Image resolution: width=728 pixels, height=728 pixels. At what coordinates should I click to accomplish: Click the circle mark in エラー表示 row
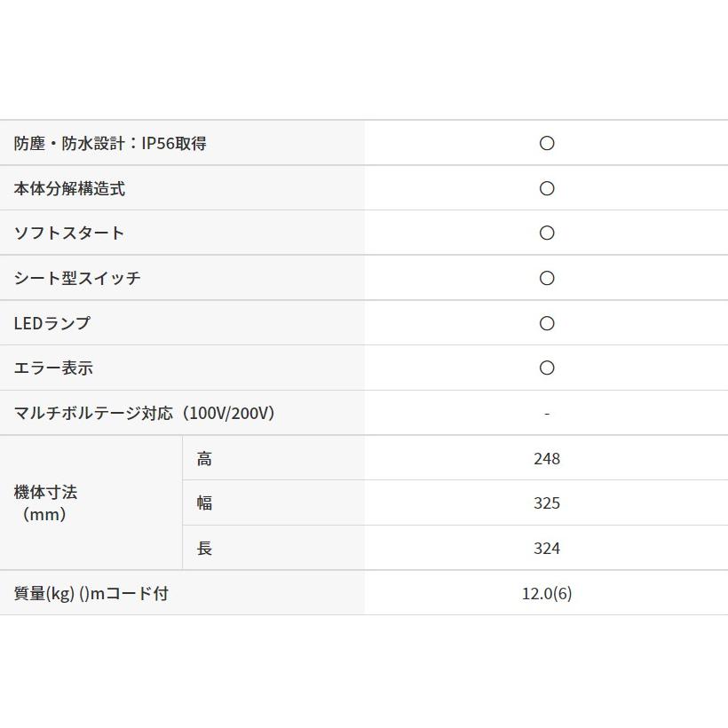pyautogui.click(x=547, y=368)
